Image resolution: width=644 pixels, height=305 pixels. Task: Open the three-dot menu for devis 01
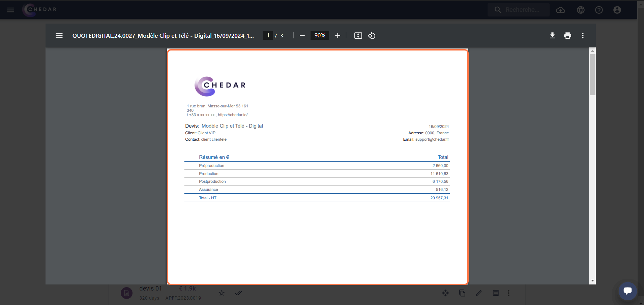click(x=508, y=293)
